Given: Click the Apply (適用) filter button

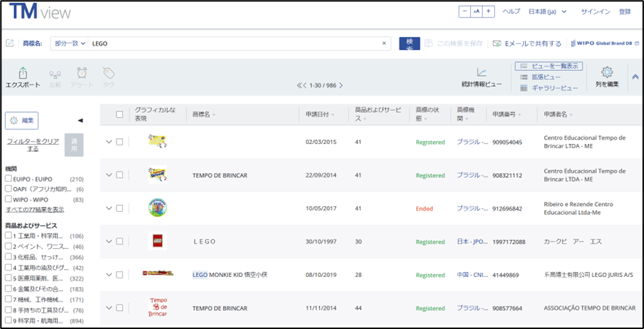Looking at the screenshot, I should click(x=74, y=145).
